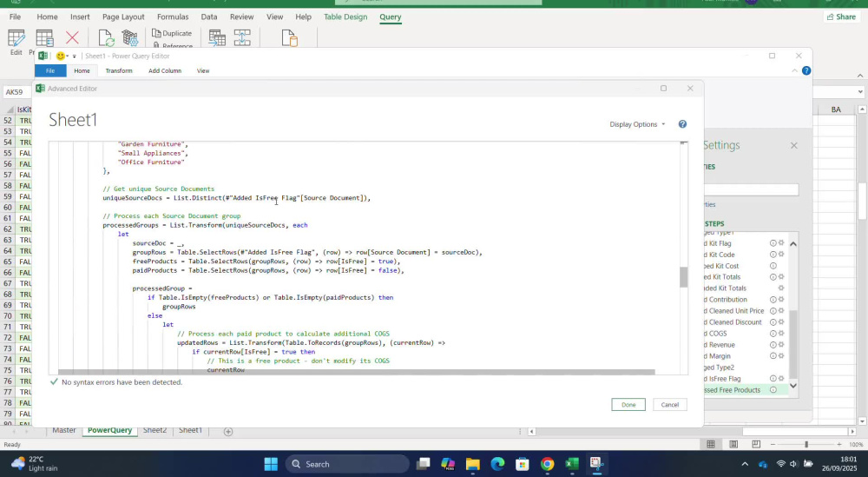Screen dimensions: 868x477
Task: Click the Name Box showing AK59
Action: coord(16,92)
